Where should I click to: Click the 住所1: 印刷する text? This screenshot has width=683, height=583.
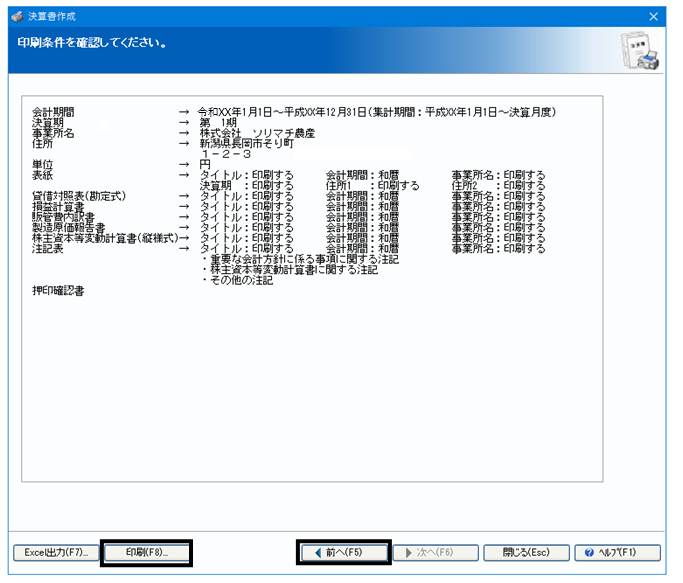point(373,186)
